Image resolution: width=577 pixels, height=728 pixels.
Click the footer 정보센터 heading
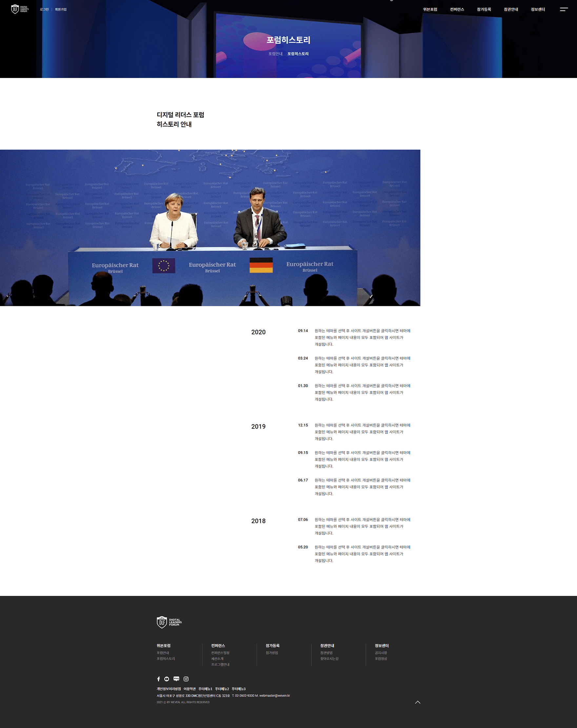[x=382, y=646]
